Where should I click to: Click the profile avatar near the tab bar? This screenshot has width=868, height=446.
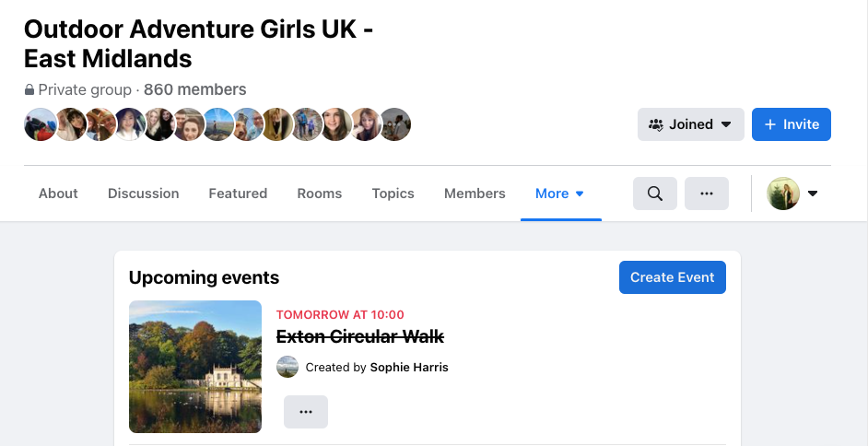[x=782, y=194]
